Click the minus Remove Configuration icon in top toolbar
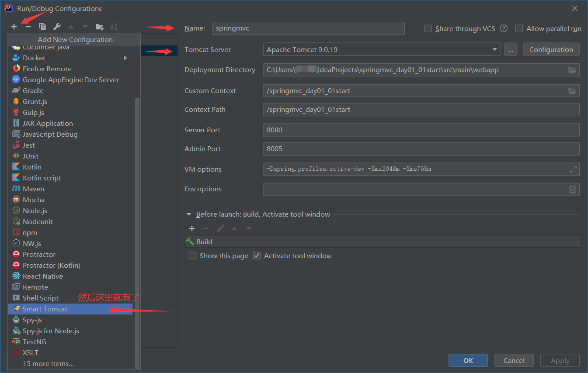Screen dimensions: 588x373 pos(28,27)
